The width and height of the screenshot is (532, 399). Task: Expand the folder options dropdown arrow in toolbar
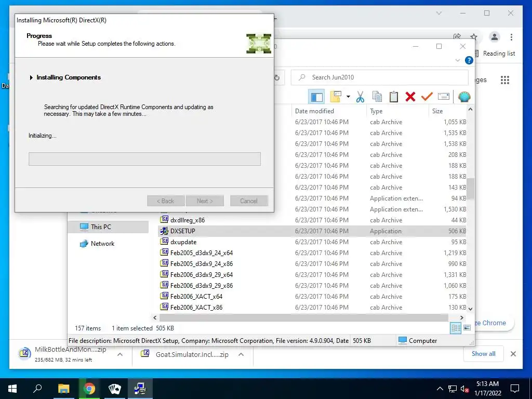click(348, 97)
